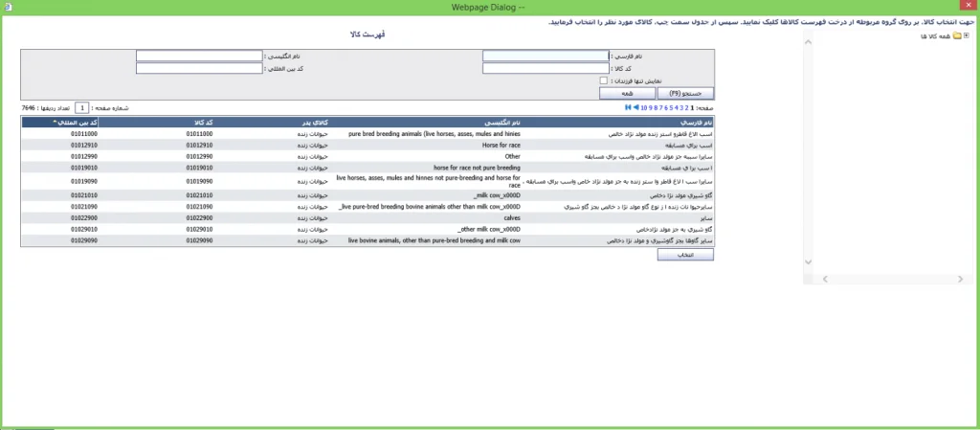Click the dialog title bar page icon
The height and width of the screenshot is (430, 980).
[6, 7]
